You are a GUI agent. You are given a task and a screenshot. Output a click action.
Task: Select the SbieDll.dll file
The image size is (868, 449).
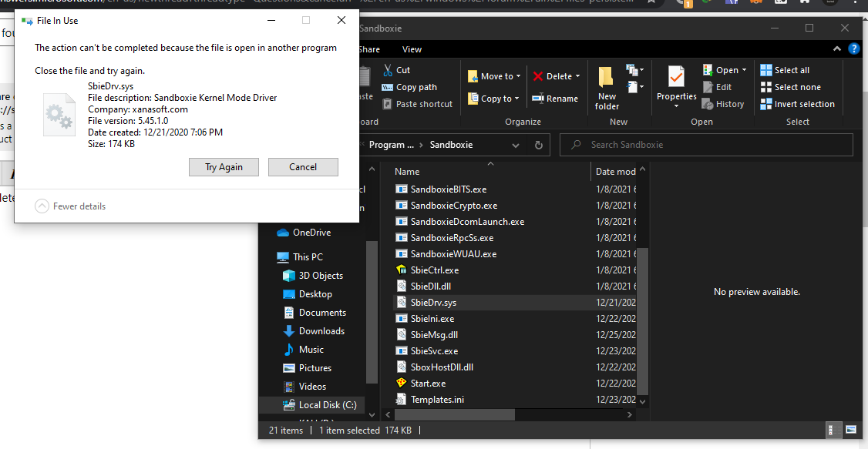(x=431, y=286)
